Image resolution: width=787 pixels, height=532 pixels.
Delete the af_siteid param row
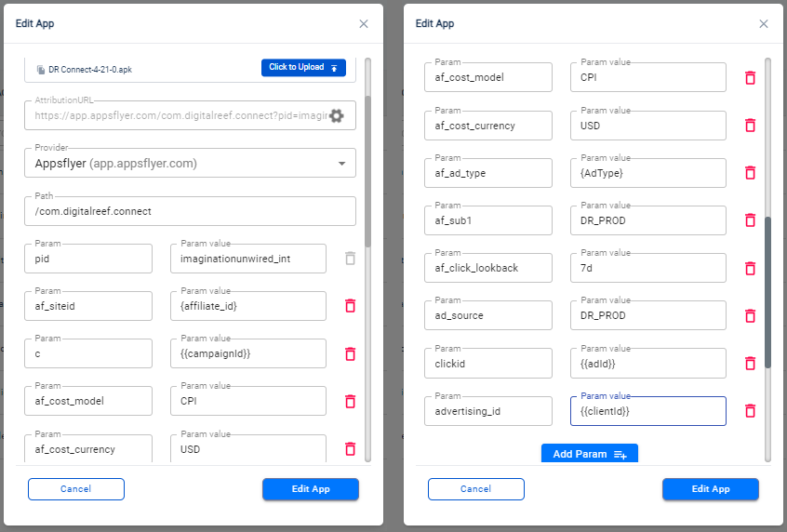pos(351,306)
